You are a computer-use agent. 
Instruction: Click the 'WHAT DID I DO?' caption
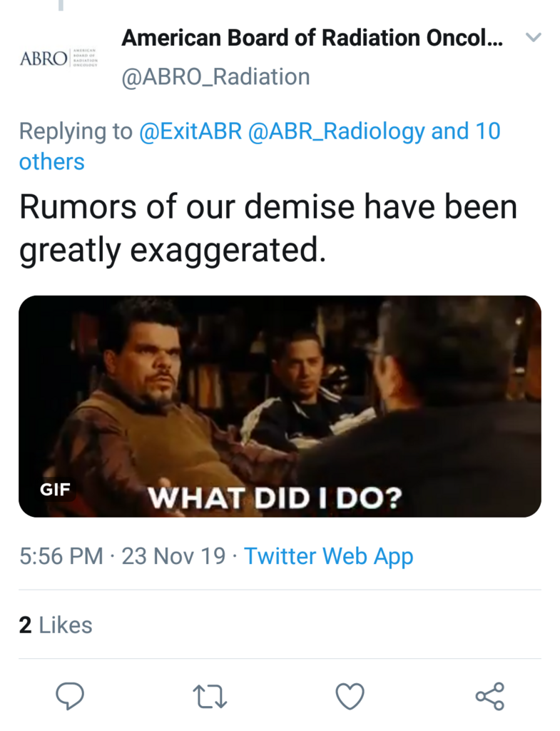275,498
